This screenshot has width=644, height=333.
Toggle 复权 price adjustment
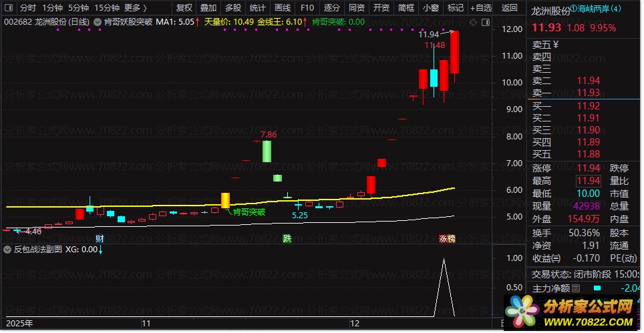coord(184,8)
